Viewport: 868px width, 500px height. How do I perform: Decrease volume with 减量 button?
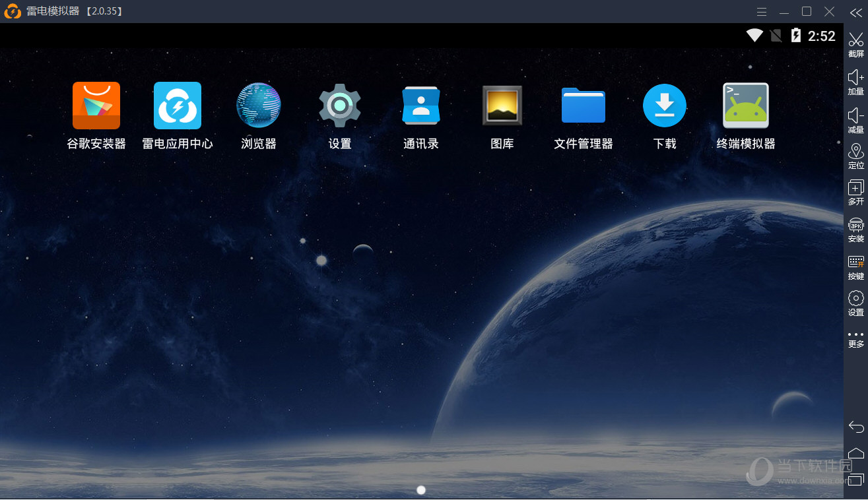pyautogui.click(x=856, y=119)
